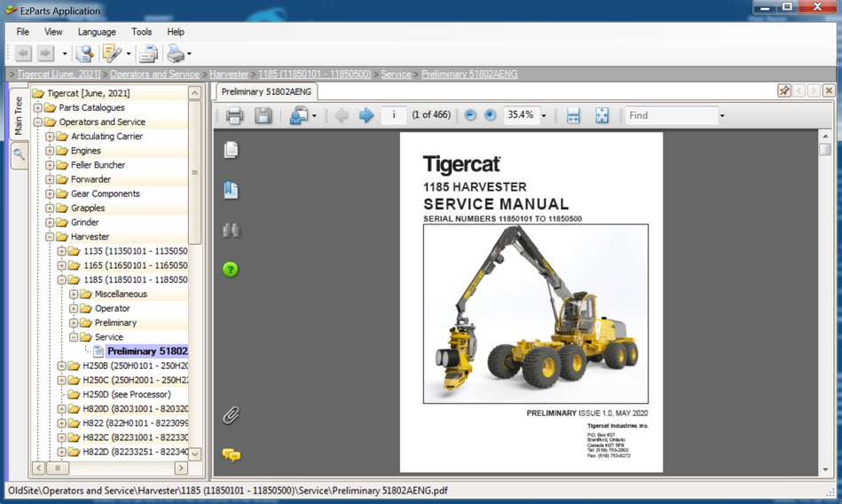842x504 pixels.
Task: Print the PDF document
Action: click(234, 115)
